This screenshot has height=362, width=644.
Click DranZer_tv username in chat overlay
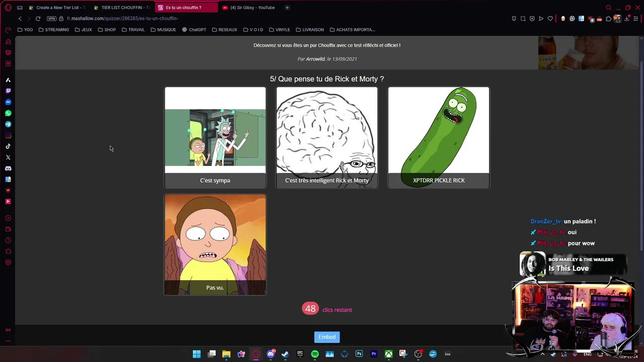pyautogui.click(x=546, y=221)
